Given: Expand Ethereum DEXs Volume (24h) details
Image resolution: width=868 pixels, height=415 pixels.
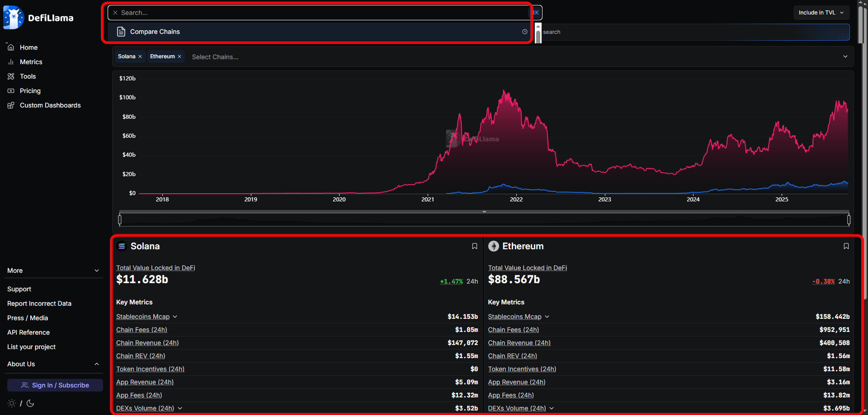Looking at the screenshot, I should [x=552, y=408].
